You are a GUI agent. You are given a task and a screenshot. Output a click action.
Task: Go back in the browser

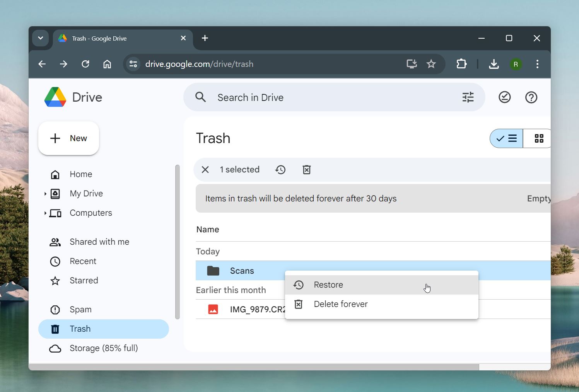(42, 64)
